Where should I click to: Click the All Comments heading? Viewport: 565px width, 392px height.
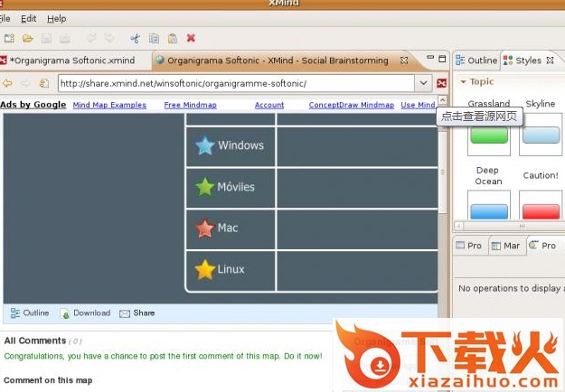click(35, 341)
